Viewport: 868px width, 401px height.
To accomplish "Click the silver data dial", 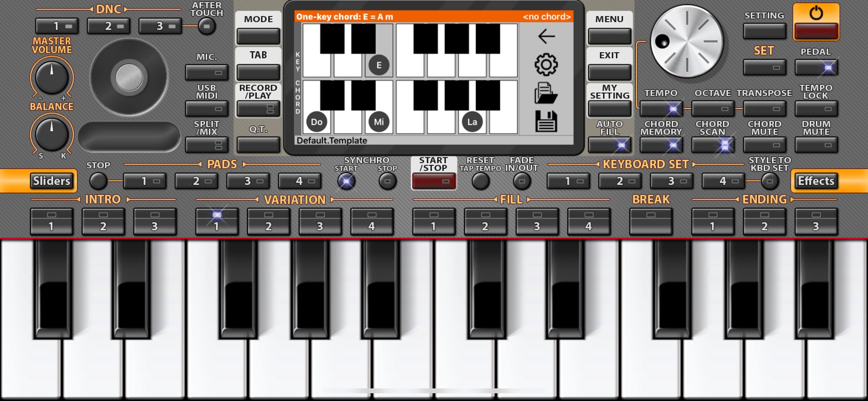I will (x=687, y=41).
